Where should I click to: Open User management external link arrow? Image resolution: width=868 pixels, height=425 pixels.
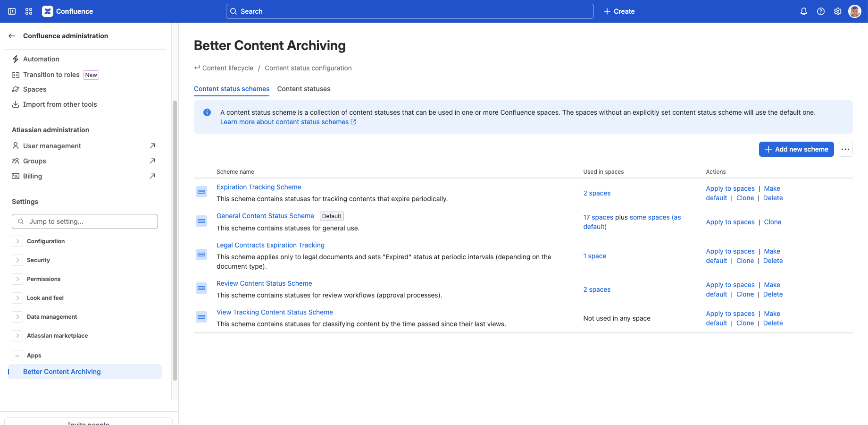point(152,146)
